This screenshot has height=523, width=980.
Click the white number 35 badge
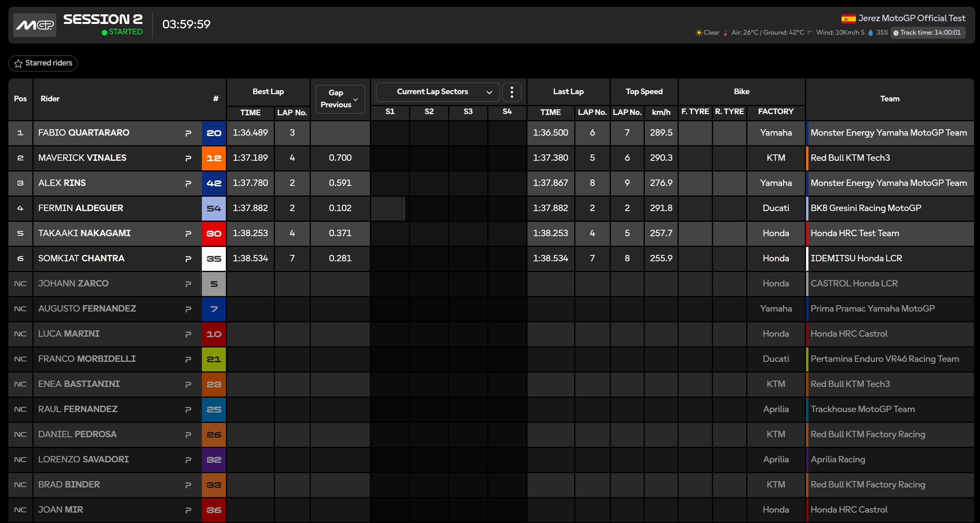pos(214,259)
